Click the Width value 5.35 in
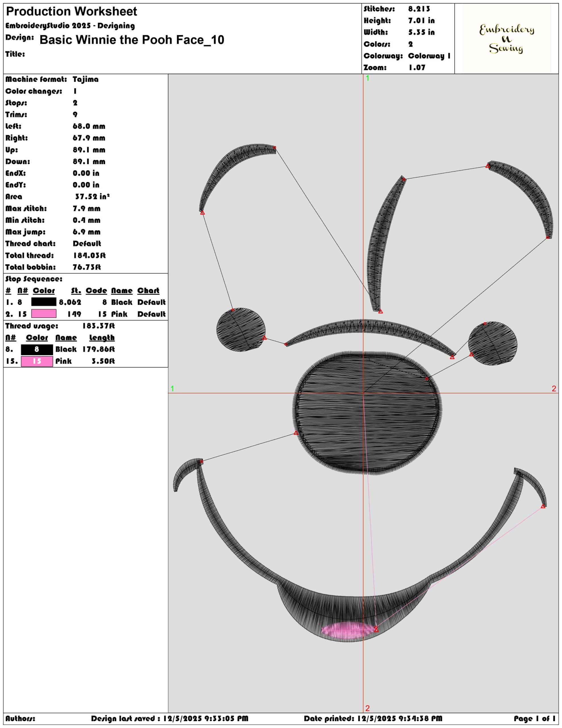 click(421, 32)
